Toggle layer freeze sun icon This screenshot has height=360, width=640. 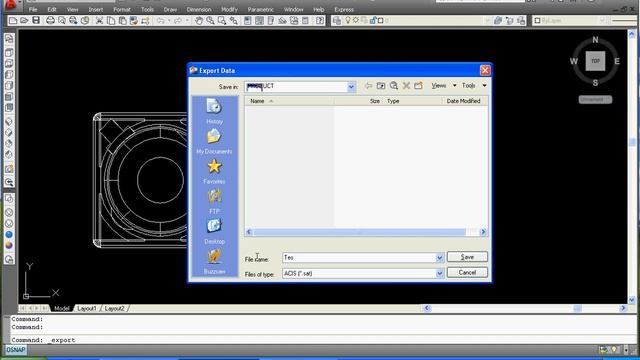point(356,20)
